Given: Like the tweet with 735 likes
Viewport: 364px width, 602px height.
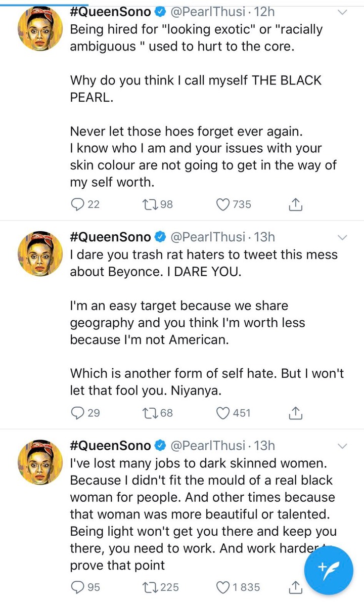Looking at the screenshot, I should pyautogui.click(x=223, y=204).
